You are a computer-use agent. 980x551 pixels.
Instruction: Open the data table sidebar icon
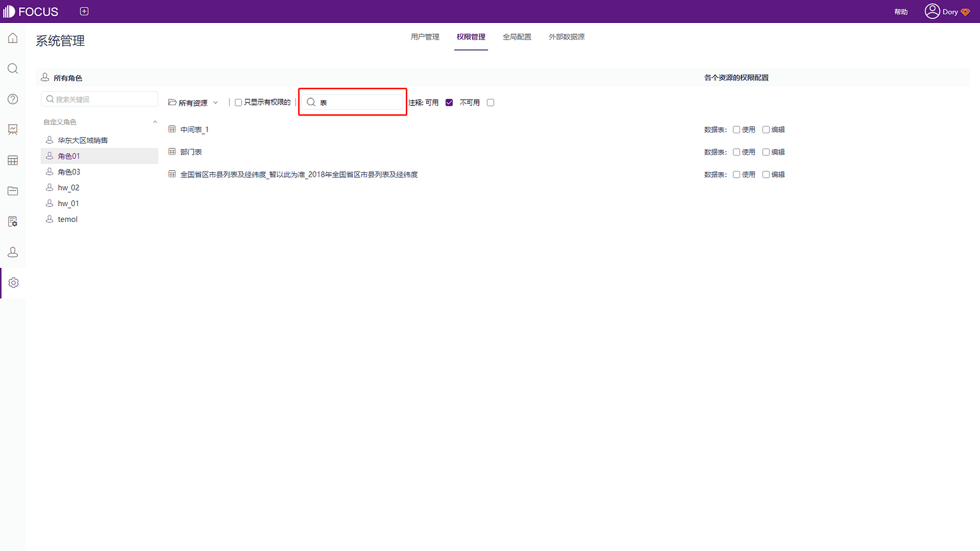(13, 160)
